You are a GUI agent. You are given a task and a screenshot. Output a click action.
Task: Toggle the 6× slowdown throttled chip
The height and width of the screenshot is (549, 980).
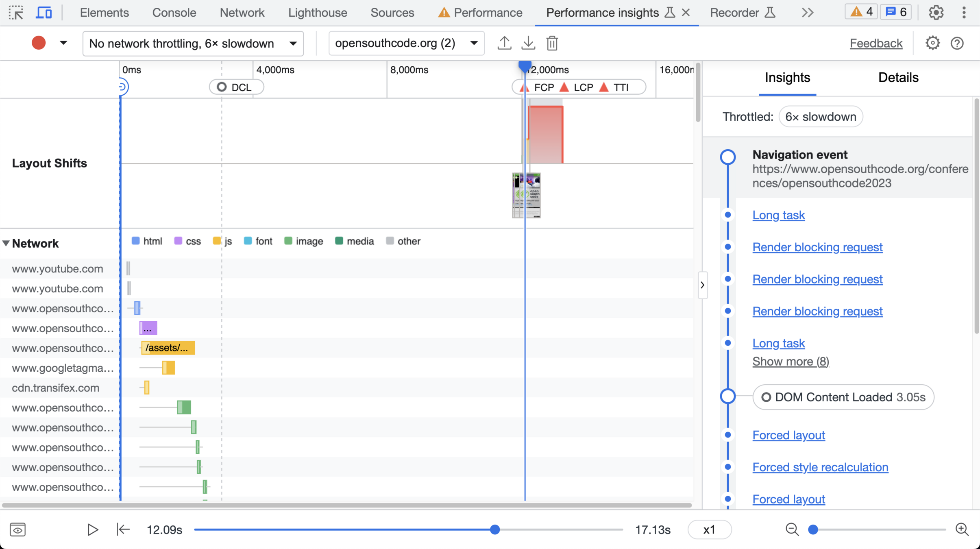pos(821,117)
